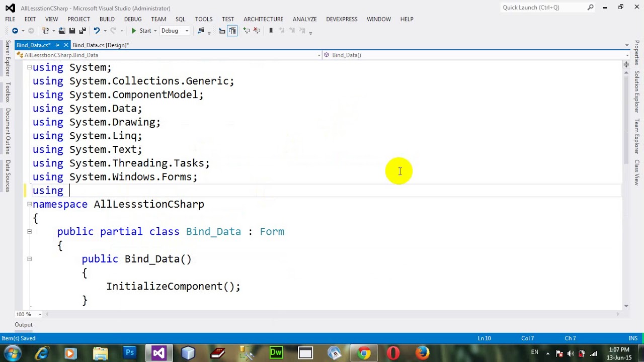Click the editor split-window handle
This screenshot has width=644, height=362.
626,64
